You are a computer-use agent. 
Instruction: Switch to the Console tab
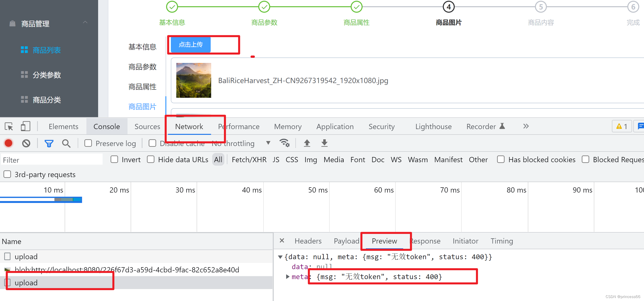(x=107, y=127)
